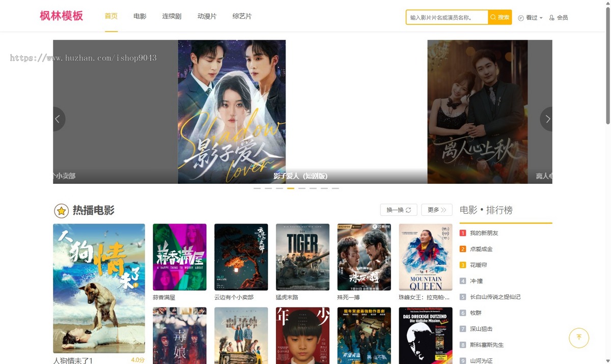Click rank badge number 5

click(463, 297)
